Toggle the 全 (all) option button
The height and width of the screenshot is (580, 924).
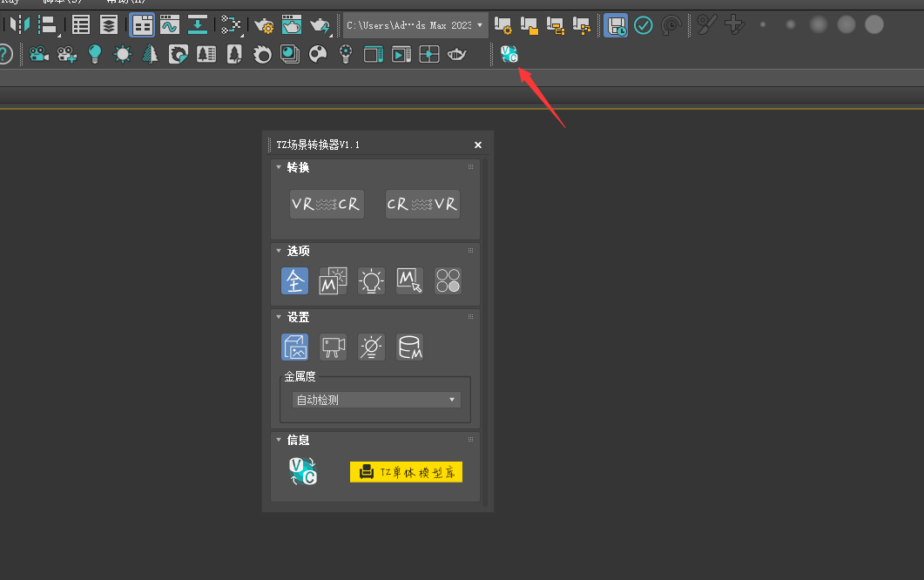click(294, 280)
